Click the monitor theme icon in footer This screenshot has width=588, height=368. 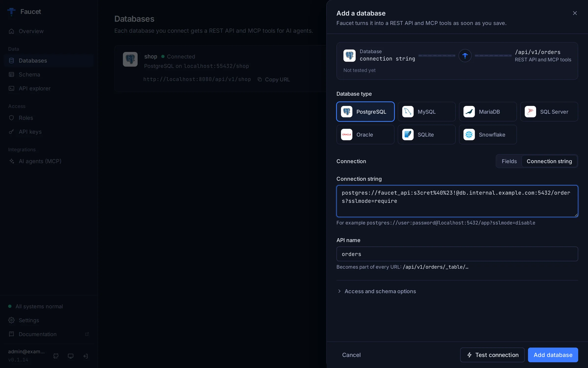tap(71, 356)
